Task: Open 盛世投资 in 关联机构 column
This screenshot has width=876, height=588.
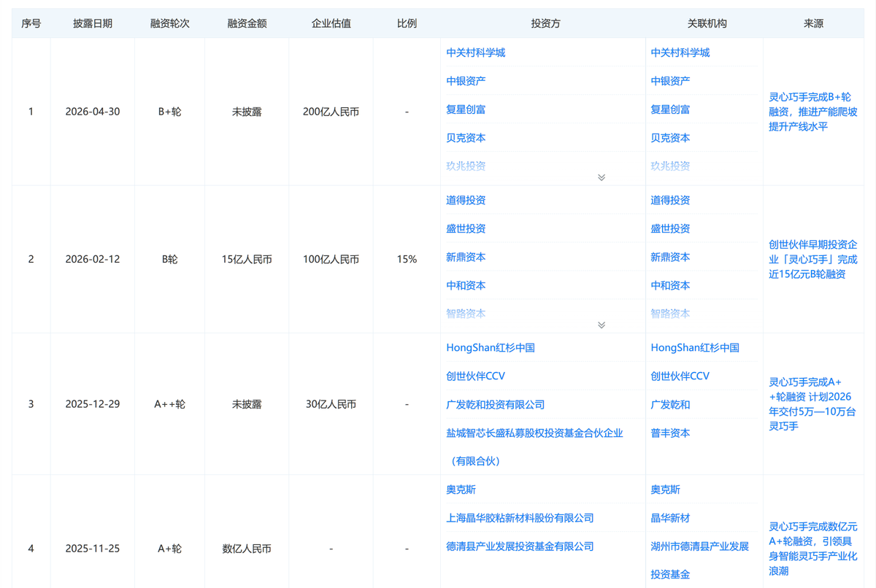Action: click(x=670, y=228)
